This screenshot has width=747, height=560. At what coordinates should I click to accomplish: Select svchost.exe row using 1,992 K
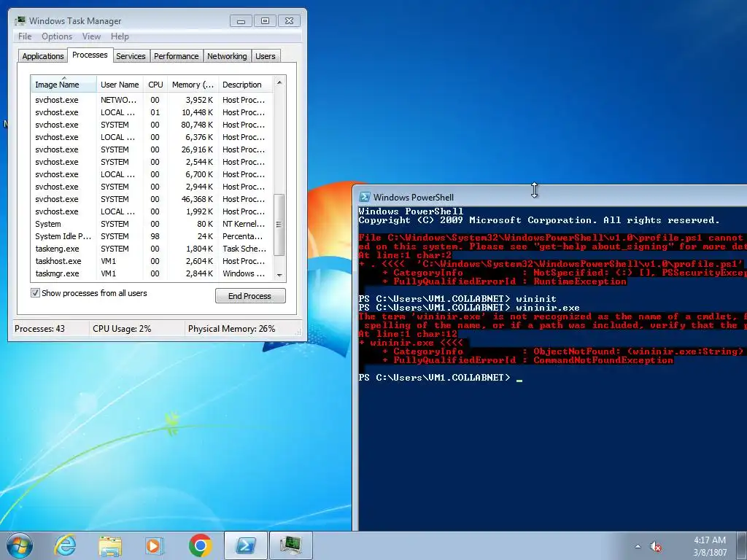pos(152,211)
